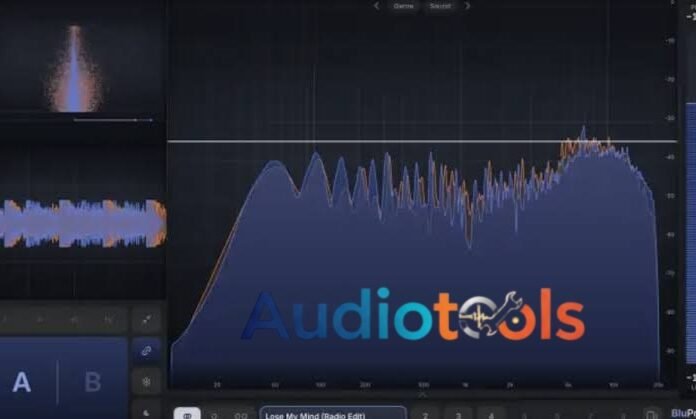Select the B comparison state
The image size is (696, 419).
(x=93, y=382)
